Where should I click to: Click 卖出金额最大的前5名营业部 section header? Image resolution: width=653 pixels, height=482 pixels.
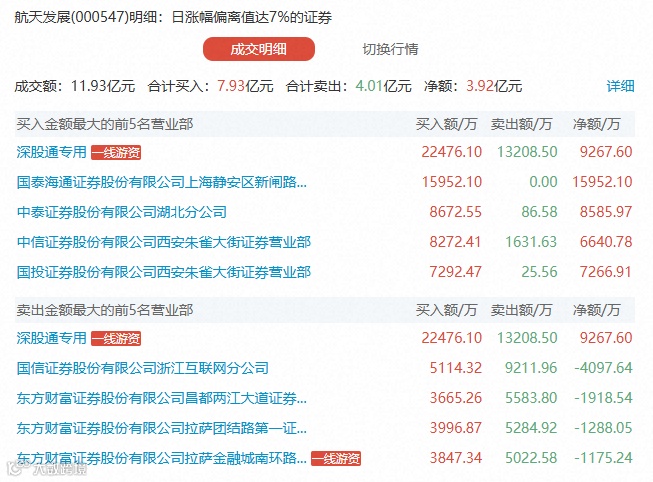[x=105, y=310]
